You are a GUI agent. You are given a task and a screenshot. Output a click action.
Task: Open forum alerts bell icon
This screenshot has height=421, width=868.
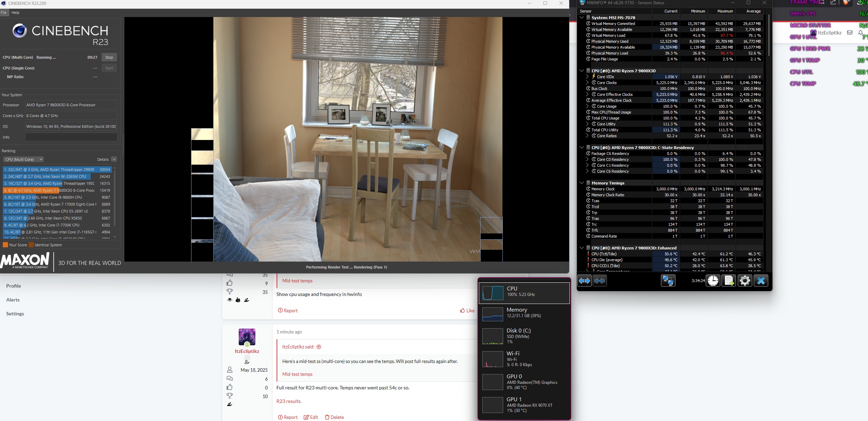click(x=860, y=33)
